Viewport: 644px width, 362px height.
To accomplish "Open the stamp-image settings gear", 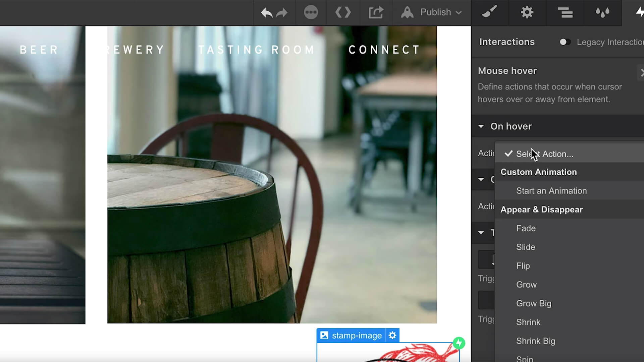I will coord(392,335).
